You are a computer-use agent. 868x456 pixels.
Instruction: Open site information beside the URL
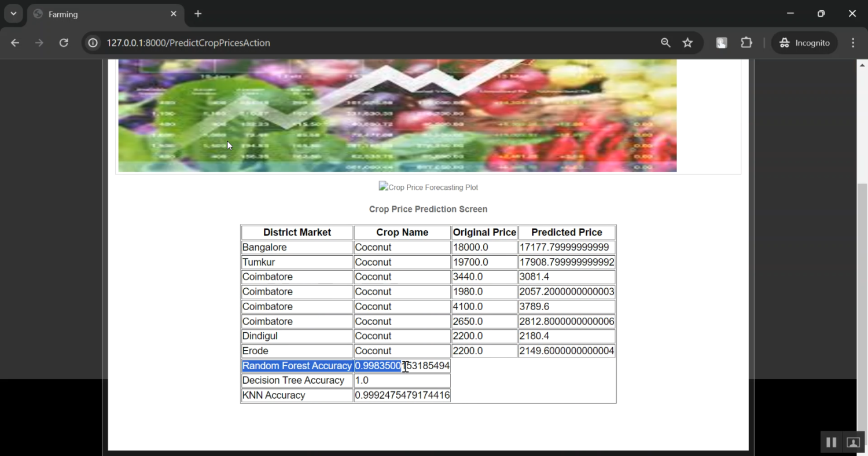[x=93, y=42]
